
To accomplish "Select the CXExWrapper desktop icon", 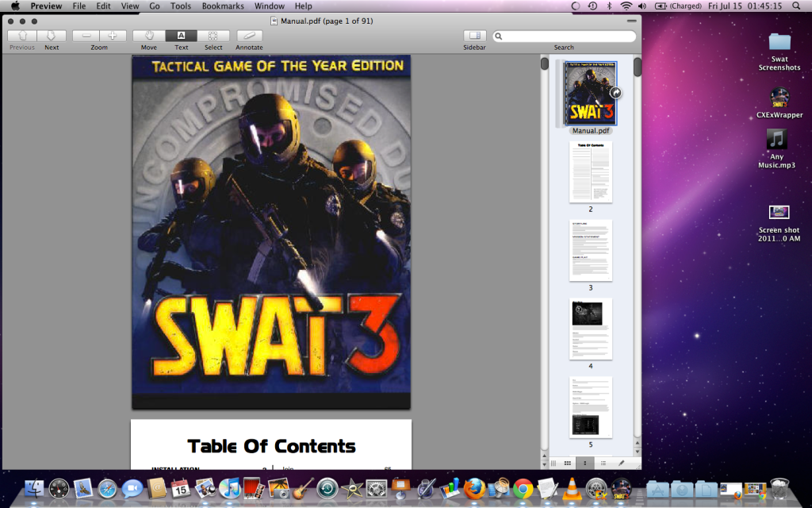I will point(779,102).
